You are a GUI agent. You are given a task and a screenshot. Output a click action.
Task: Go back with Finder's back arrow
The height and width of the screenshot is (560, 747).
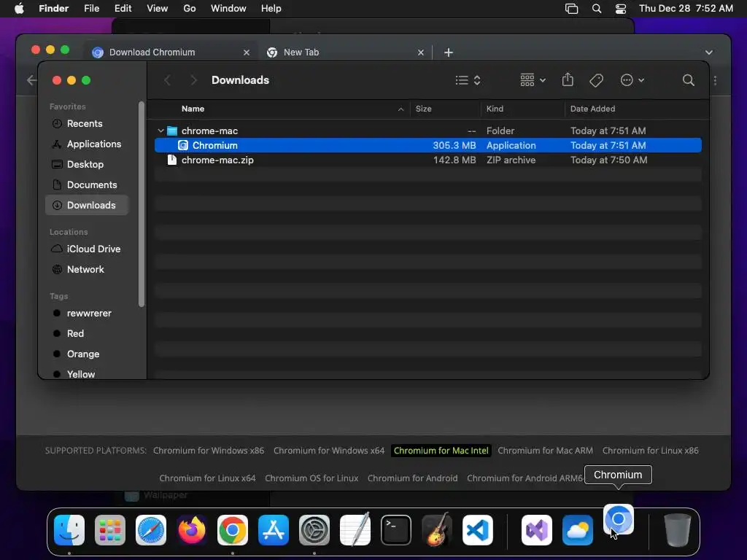(x=167, y=80)
